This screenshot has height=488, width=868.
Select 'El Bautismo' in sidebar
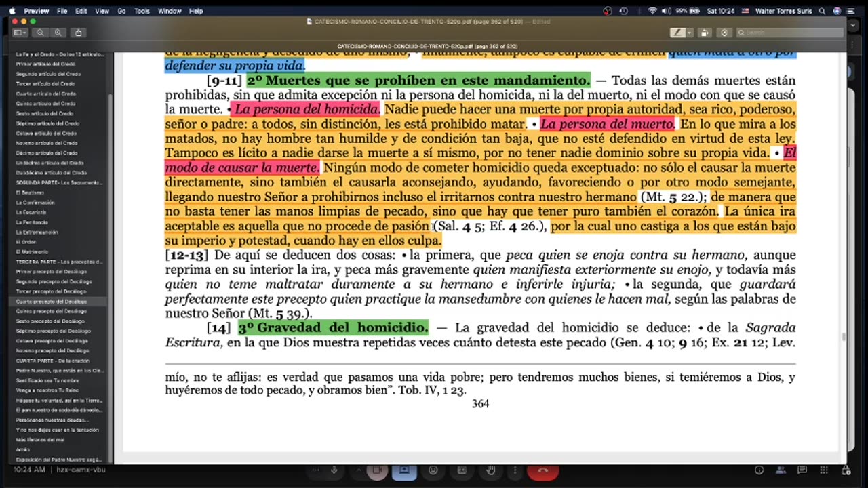28,192
